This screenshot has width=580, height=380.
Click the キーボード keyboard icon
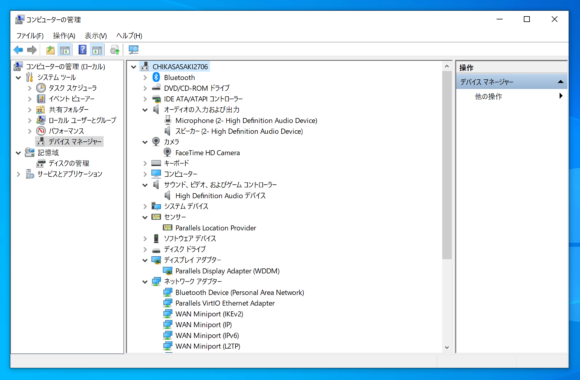click(x=156, y=163)
